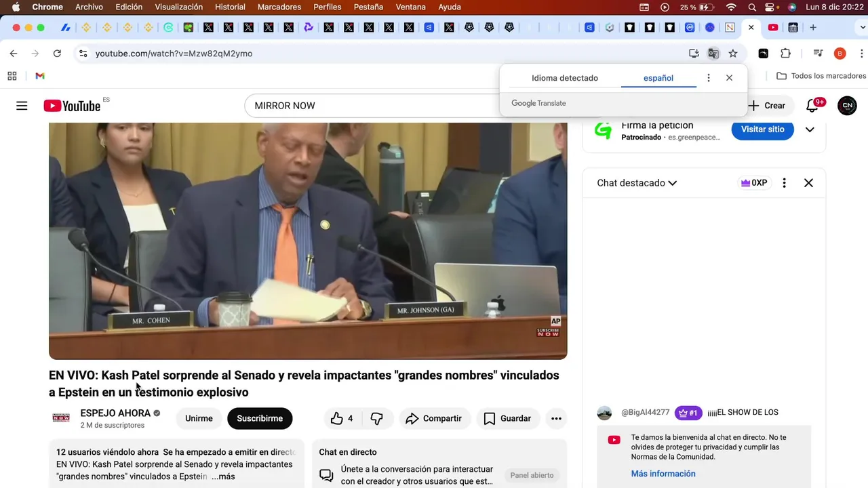The width and height of the screenshot is (868, 488).
Task: Click the Suscribirme button
Action: coord(260,419)
